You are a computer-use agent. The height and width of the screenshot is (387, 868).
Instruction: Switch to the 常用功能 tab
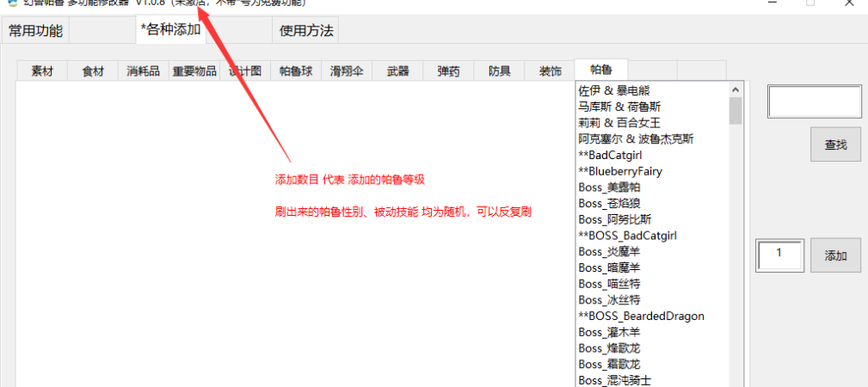(x=35, y=31)
